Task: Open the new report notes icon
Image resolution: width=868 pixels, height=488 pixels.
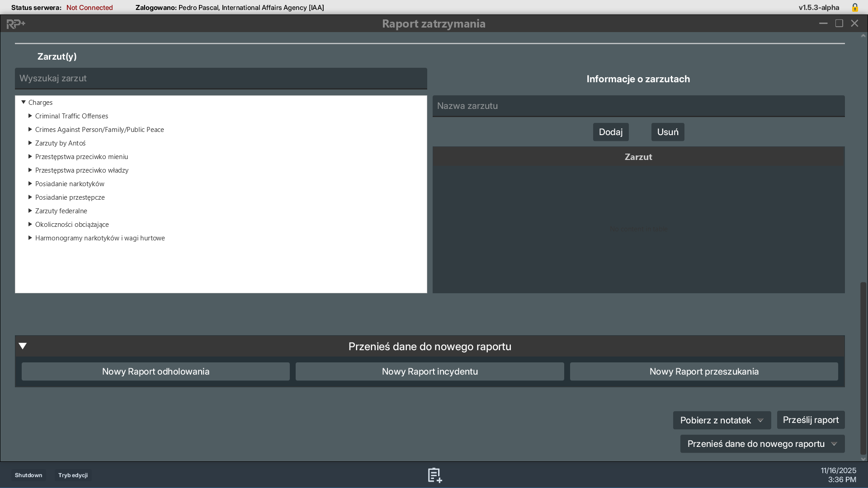Action: pyautogui.click(x=434, y=475)
